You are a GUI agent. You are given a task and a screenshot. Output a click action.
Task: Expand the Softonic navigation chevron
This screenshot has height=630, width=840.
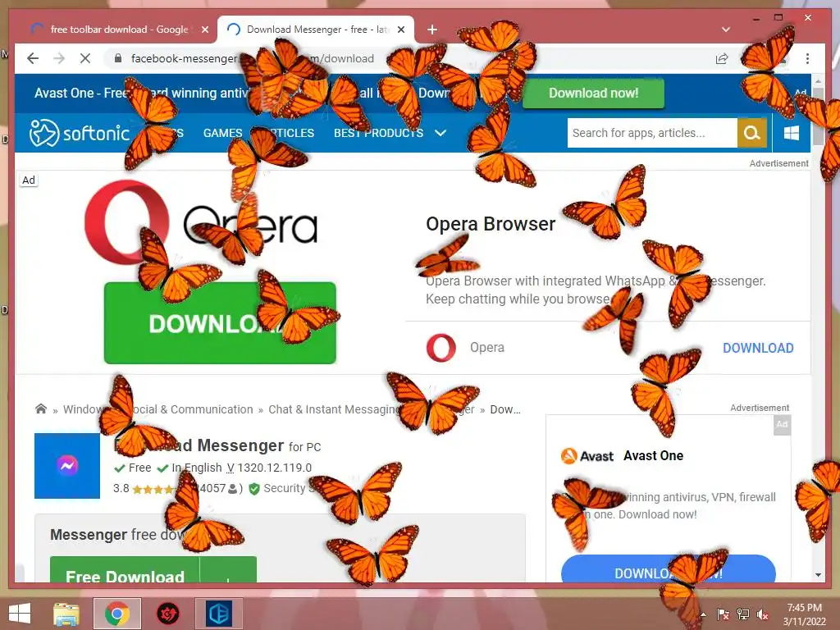(x=441, y=133)
